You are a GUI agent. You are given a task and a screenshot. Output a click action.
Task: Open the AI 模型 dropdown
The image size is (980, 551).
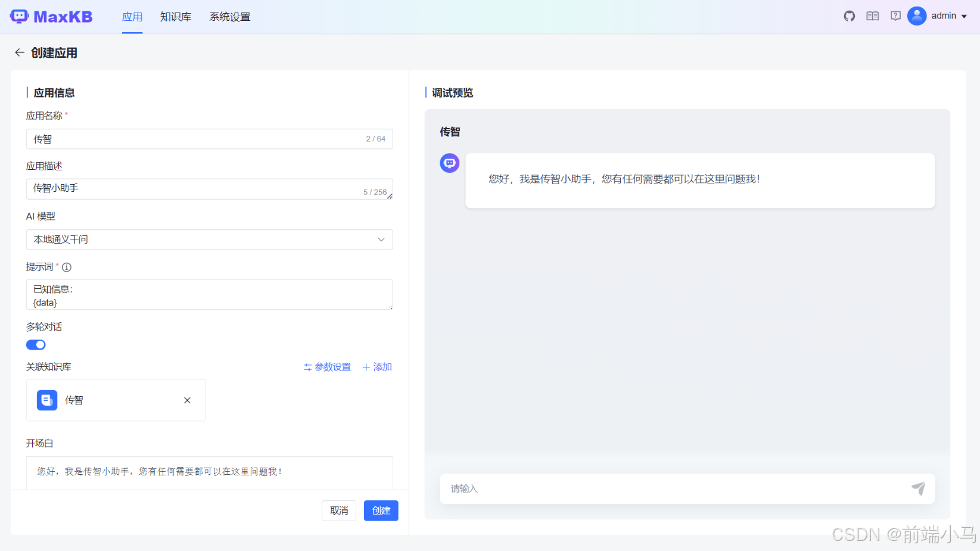[210, 239]
